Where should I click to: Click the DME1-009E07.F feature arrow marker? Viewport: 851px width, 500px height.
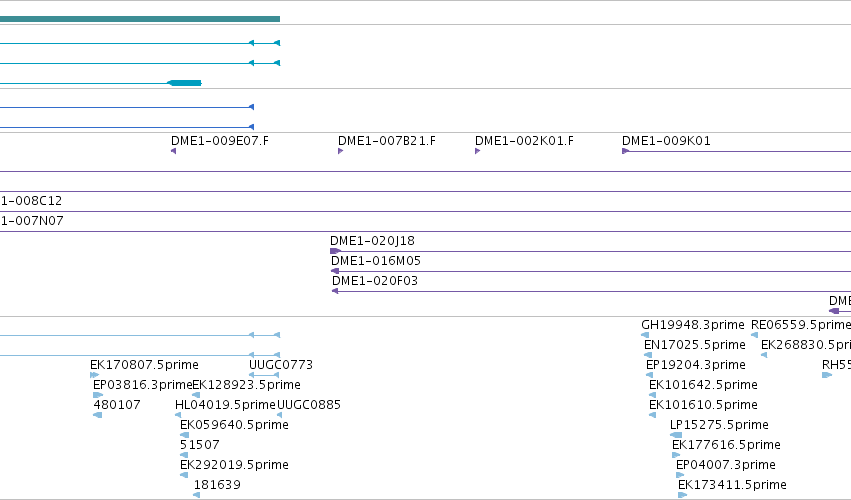[174, 151]
